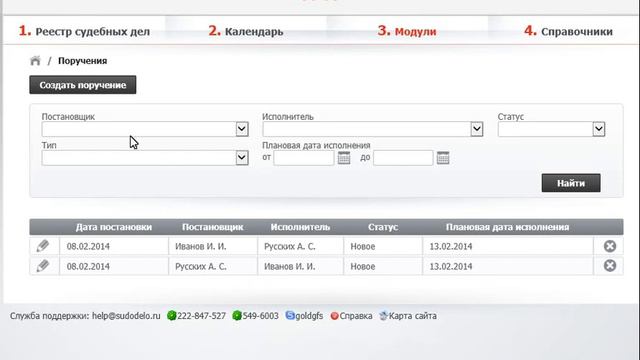The image size is (640, 360).
Task: Click the Карта сайта icon
Action: (383, 316)
